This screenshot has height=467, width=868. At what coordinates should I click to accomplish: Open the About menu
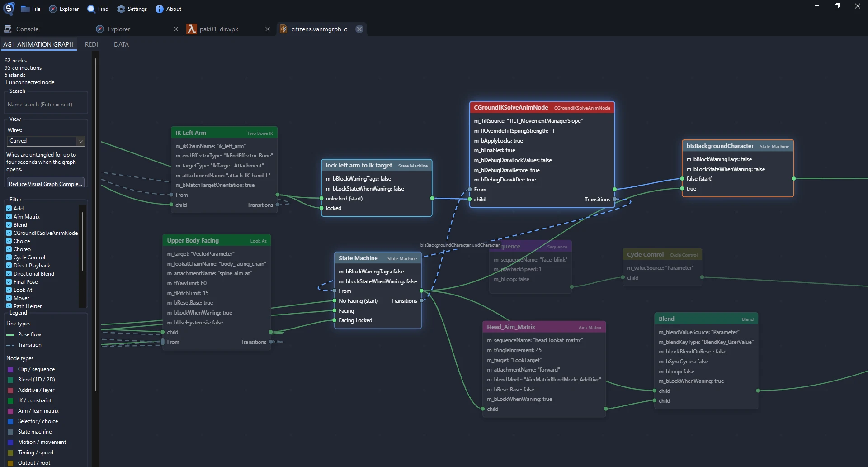pyautogui.click(x=168, y=9)
